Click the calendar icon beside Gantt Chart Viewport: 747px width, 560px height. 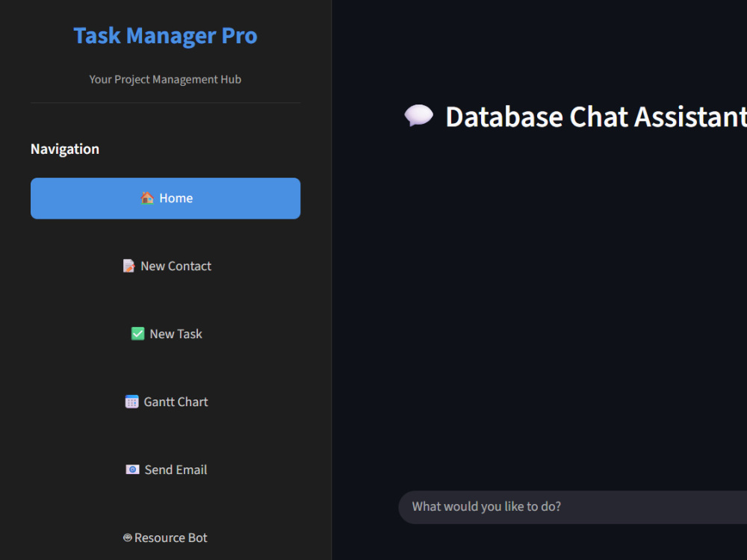[131, 402]
